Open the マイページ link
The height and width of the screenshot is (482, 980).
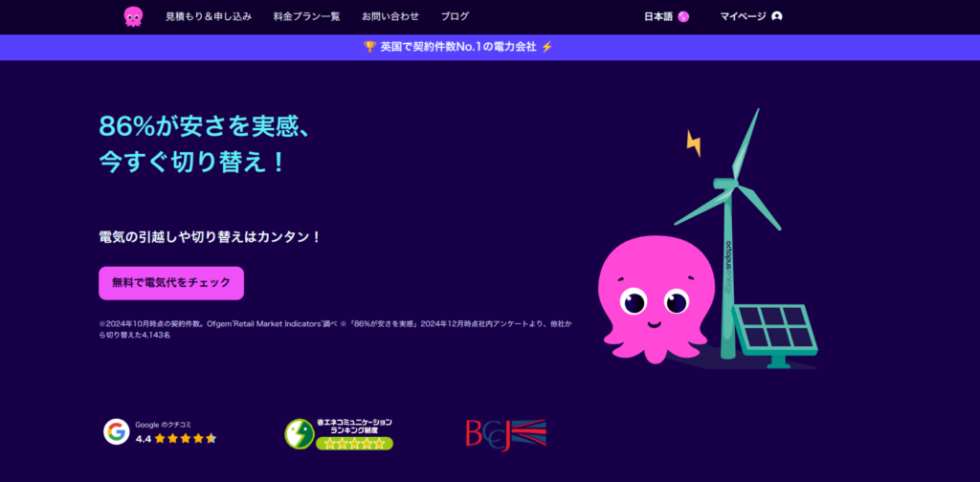click(743, 16)
